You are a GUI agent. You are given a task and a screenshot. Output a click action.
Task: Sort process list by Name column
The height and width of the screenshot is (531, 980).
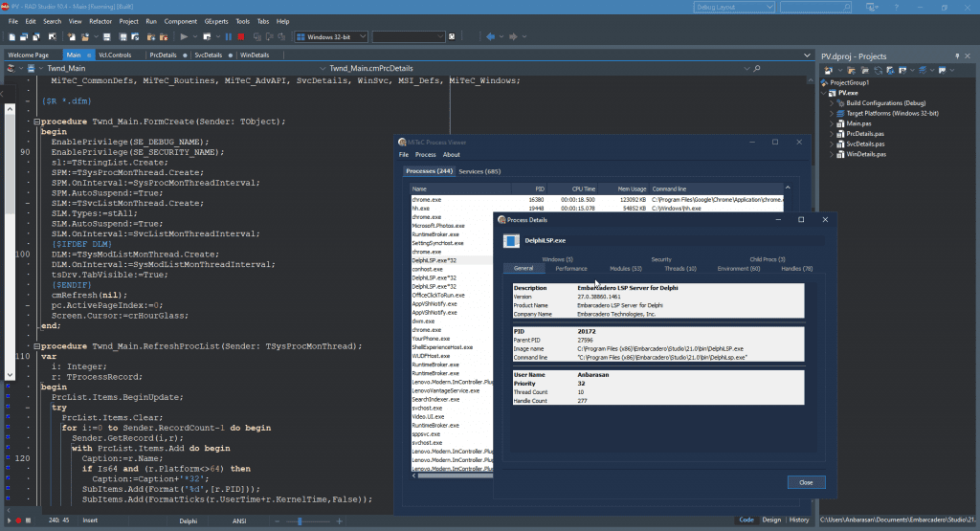pyautogui.click(x=460, y=188)
